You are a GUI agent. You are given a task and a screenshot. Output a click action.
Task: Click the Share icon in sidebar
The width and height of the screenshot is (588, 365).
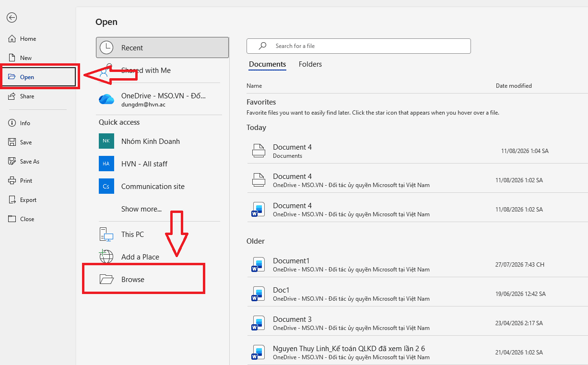pyautogui.click(x=12, y=96)
